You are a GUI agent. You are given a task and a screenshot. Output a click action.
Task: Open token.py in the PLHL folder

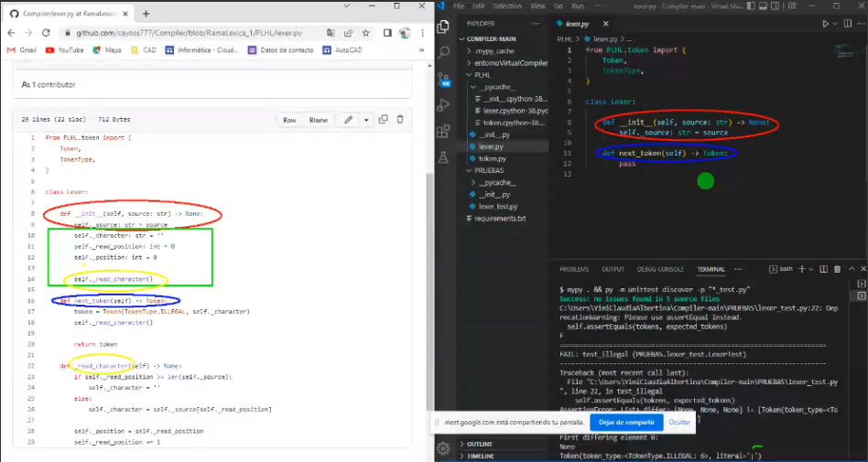[492, 159]
